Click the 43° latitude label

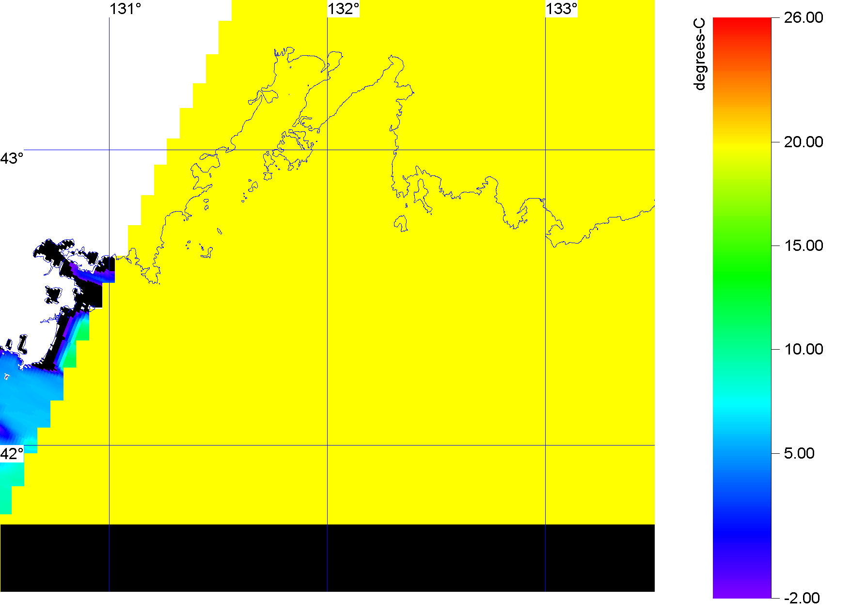12,158
